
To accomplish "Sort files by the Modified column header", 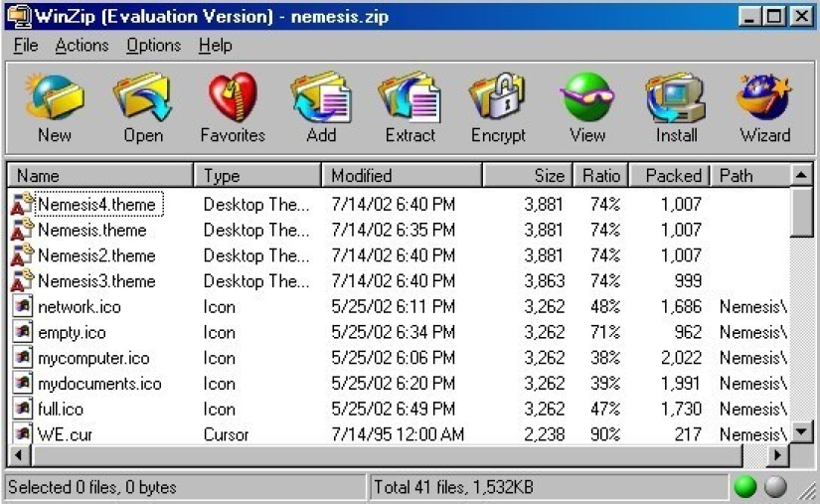I will pos(402,176).
